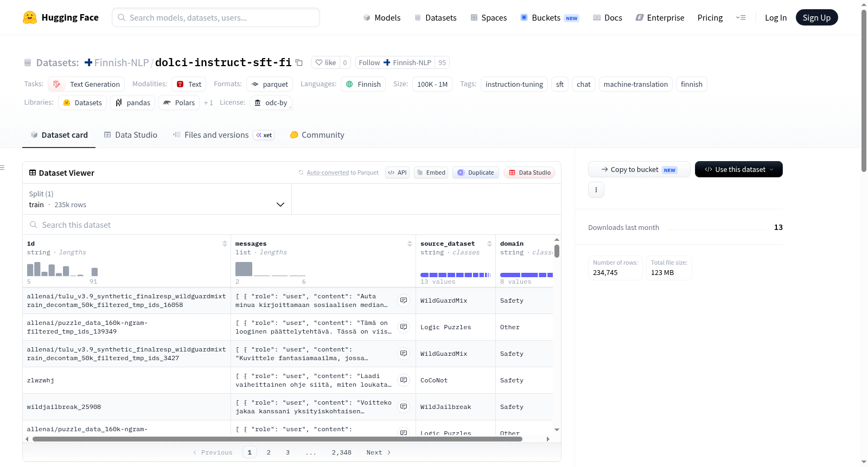This screenshot has height=467, width=868.
Task: Click the page vertical scrollbar
Action: click(x=864, y=91)
